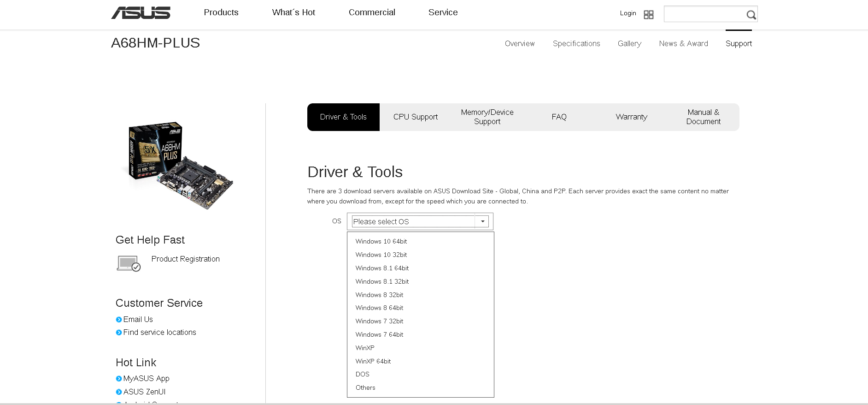Click the ASUS logo
The height and width of the screenshot is (405, 868).
pyautogui.click(x=141, y=13)
